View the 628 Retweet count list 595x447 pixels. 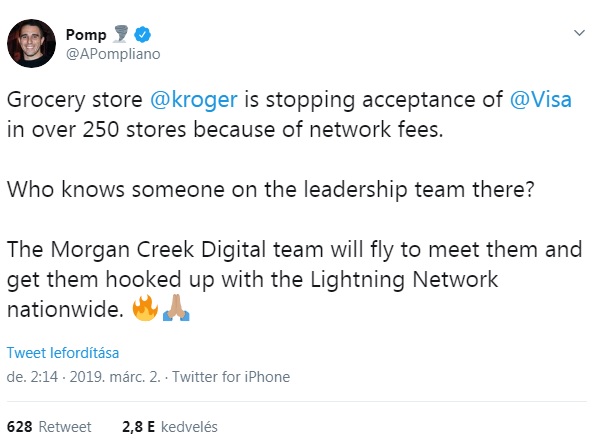click(49, 427)
